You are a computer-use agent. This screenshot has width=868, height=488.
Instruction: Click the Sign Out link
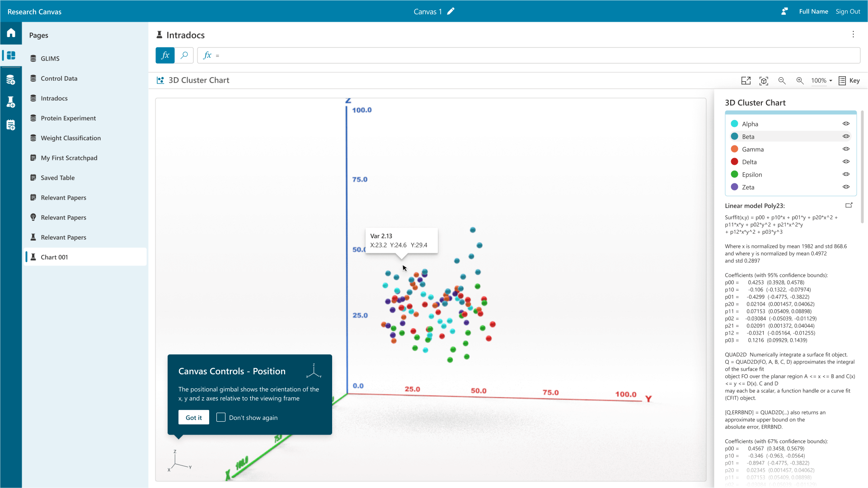[x=848, y=11]
